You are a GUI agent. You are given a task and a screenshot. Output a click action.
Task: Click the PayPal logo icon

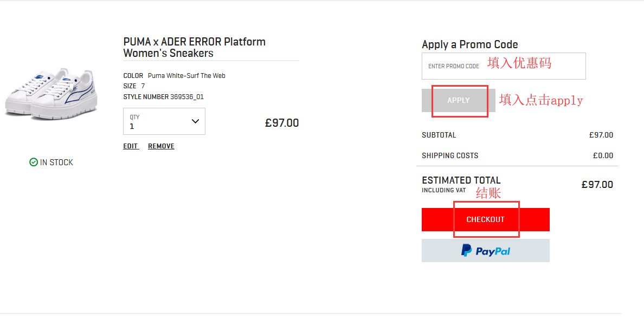tap(466, 250)
